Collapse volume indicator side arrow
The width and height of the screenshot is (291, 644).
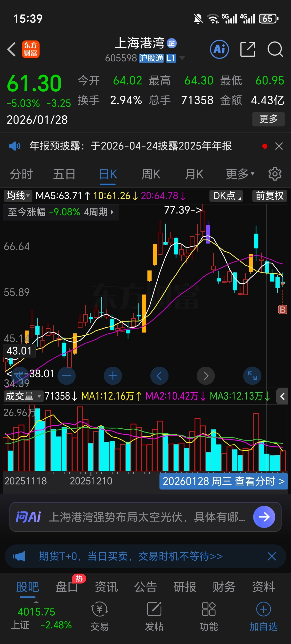pos(282,396)
